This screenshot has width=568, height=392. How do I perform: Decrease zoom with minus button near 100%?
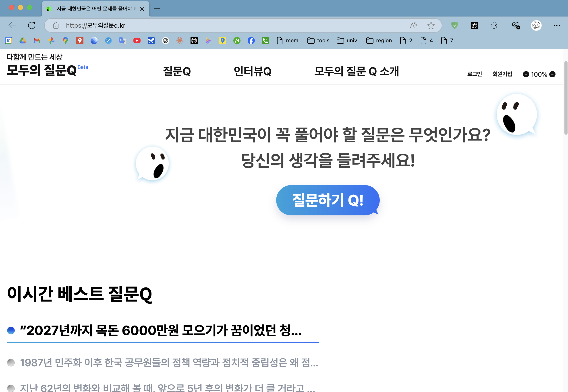(x=552, y=74)
